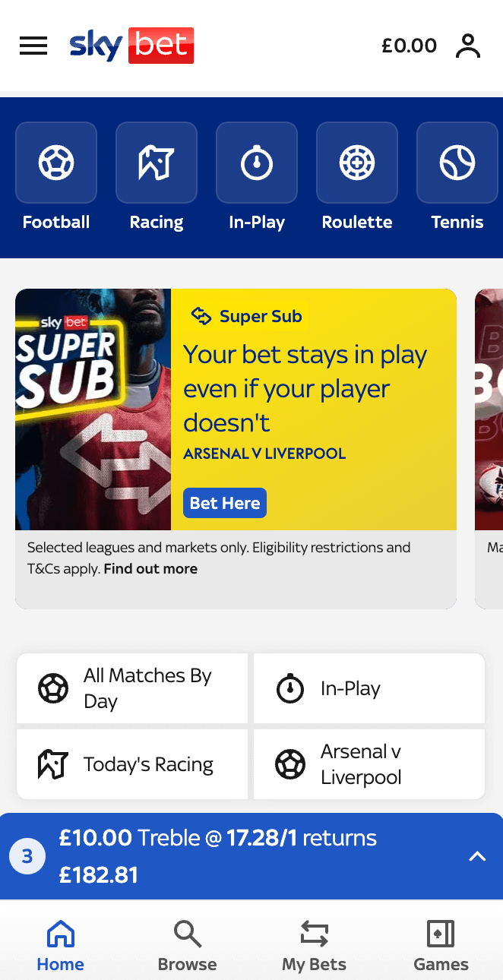Open the account profile icon

(x=468, y=46)
